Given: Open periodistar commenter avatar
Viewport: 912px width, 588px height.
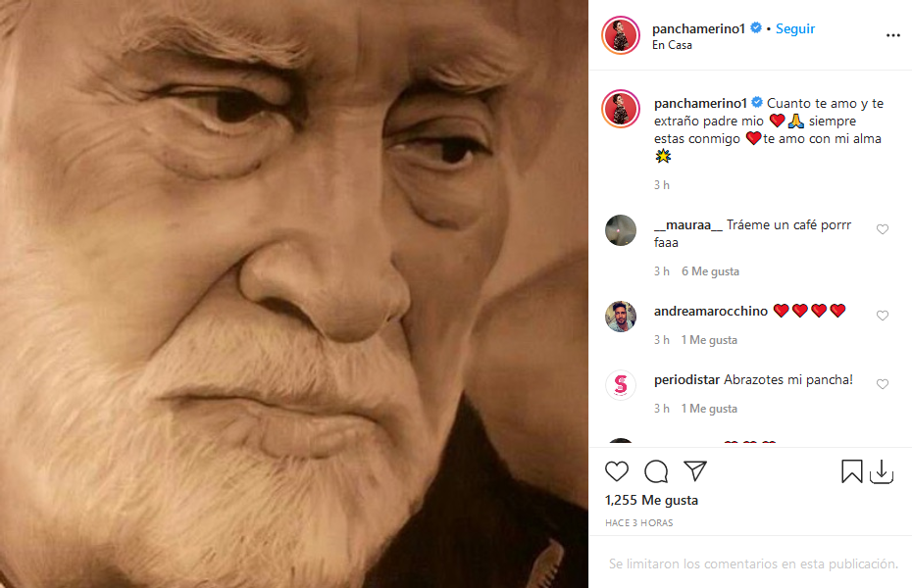Looking at the screenshot, I should click(621, 384).
